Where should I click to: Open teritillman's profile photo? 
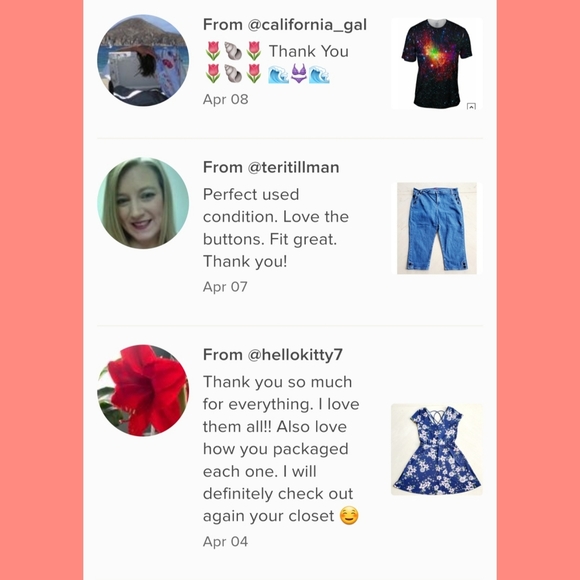click(x=143, y=203)
